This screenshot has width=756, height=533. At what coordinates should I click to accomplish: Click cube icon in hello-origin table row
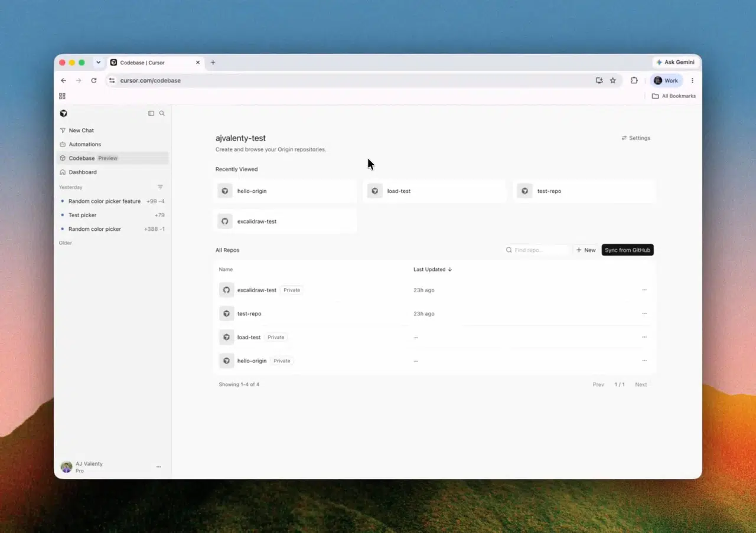[226, 361]
